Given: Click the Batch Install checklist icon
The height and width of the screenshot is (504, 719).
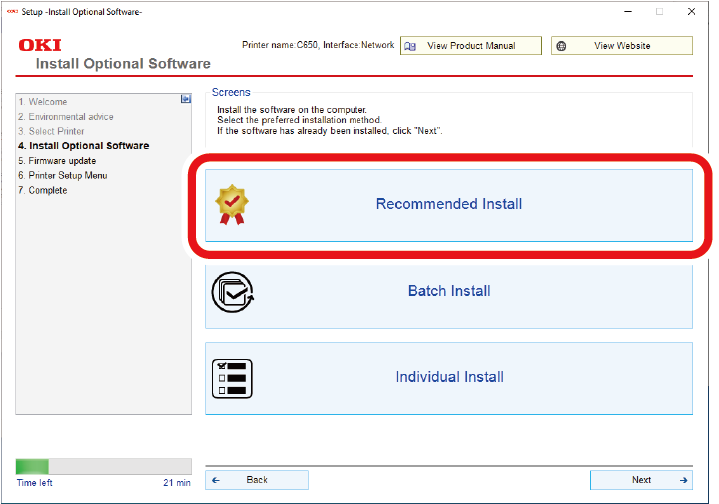Looking at the screenshot, I should (233, 291).
